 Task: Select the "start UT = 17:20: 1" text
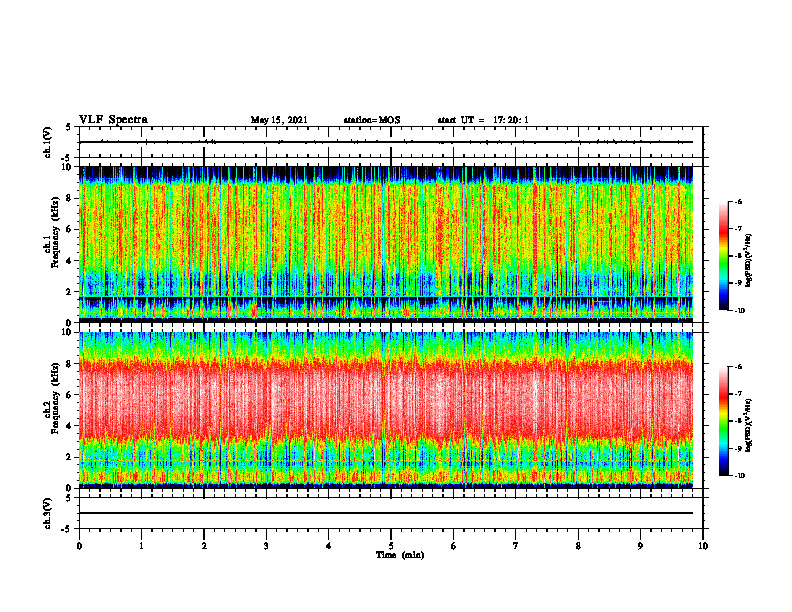(483, 120)
